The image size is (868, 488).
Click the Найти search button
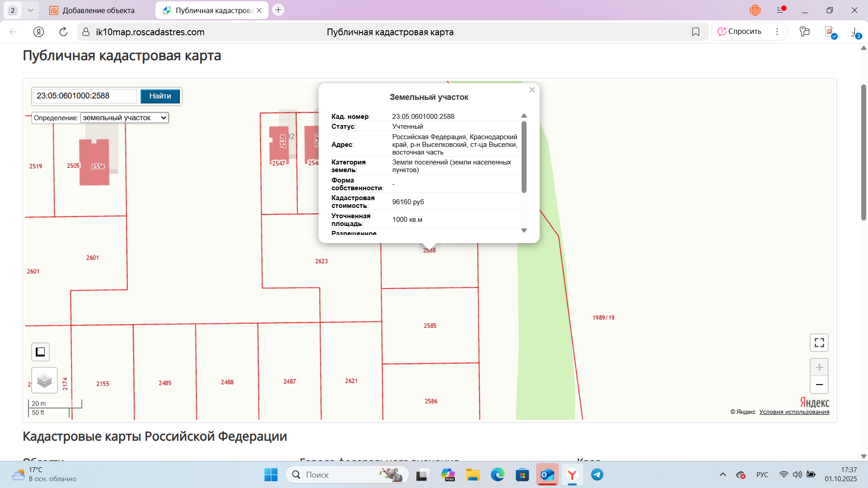pos(160,96)
